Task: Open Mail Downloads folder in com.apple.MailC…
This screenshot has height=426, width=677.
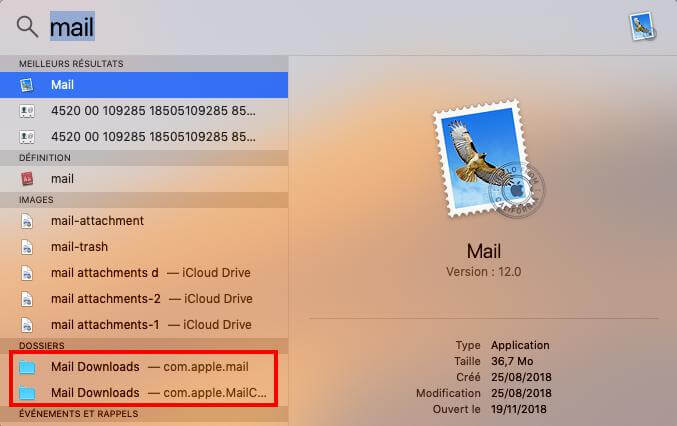Action: coord(144,393)
